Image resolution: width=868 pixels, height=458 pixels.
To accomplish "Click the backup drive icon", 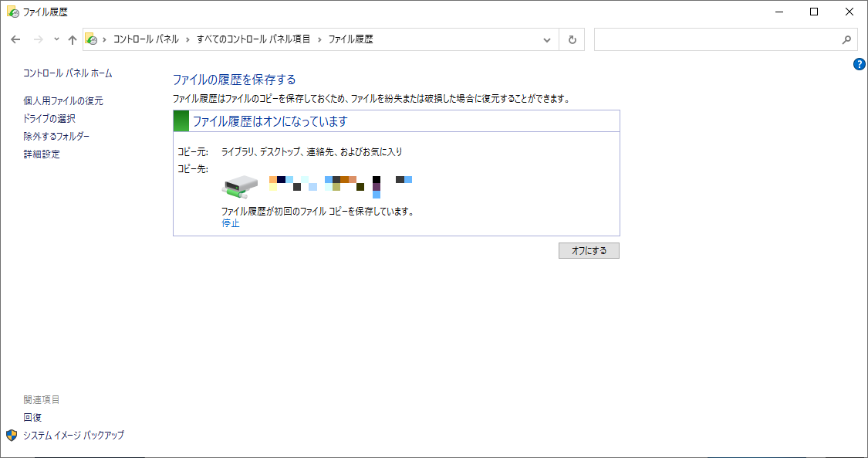I will [x=240, y=185].
